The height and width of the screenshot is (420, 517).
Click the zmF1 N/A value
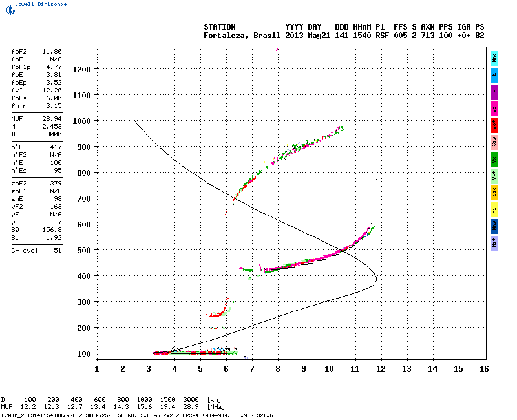[x=56, y=191]
